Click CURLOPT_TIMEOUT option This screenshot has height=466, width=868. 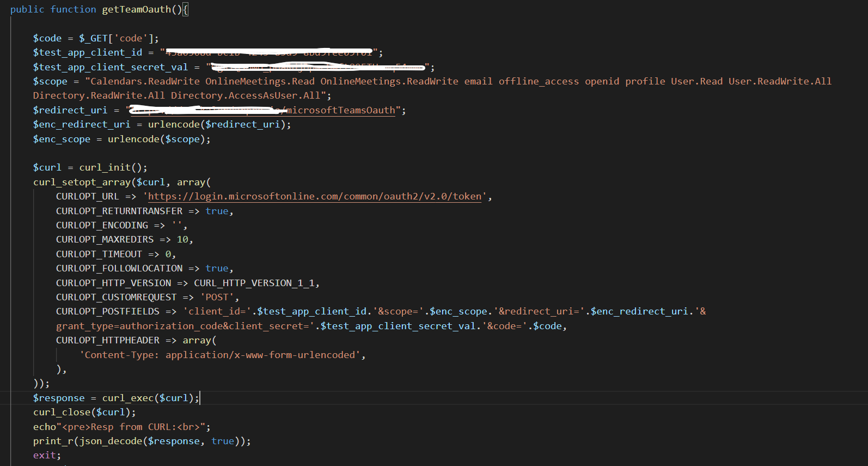[x=99, y=254]
